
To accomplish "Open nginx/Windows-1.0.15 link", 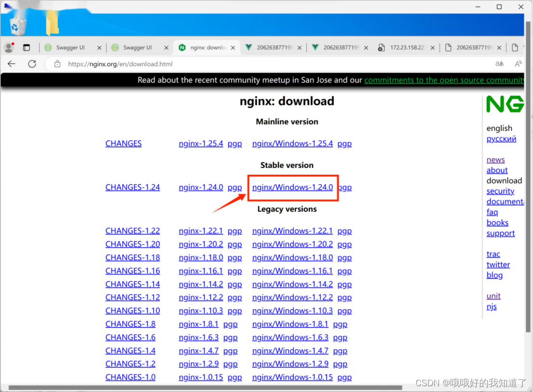I will [292, 377].
